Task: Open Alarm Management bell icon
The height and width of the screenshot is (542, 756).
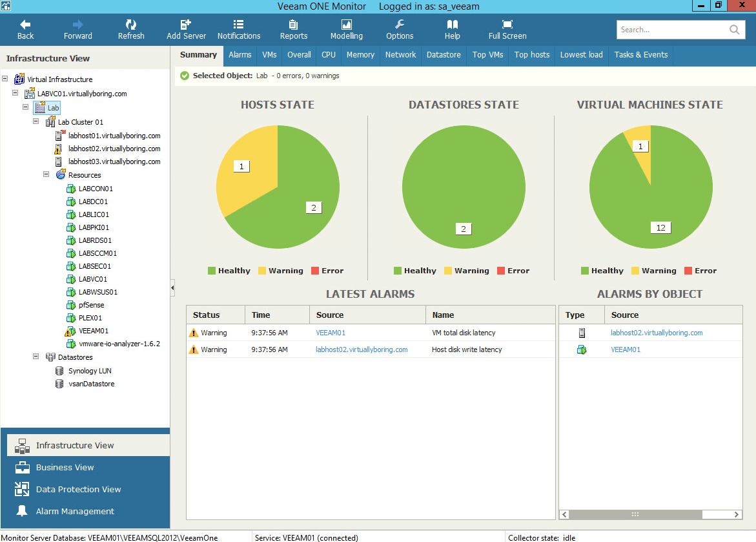Action: (x=22, y=510)
